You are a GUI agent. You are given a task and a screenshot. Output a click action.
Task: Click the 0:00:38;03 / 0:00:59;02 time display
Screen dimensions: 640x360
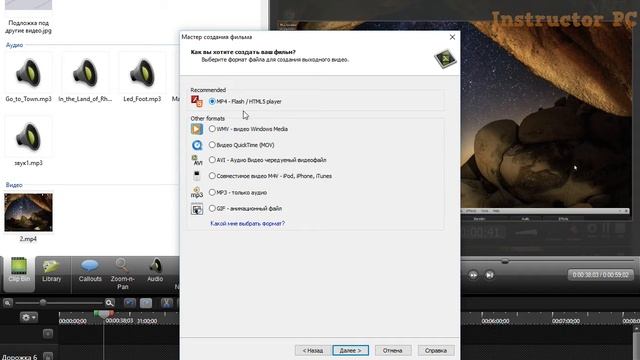point(600,275)
